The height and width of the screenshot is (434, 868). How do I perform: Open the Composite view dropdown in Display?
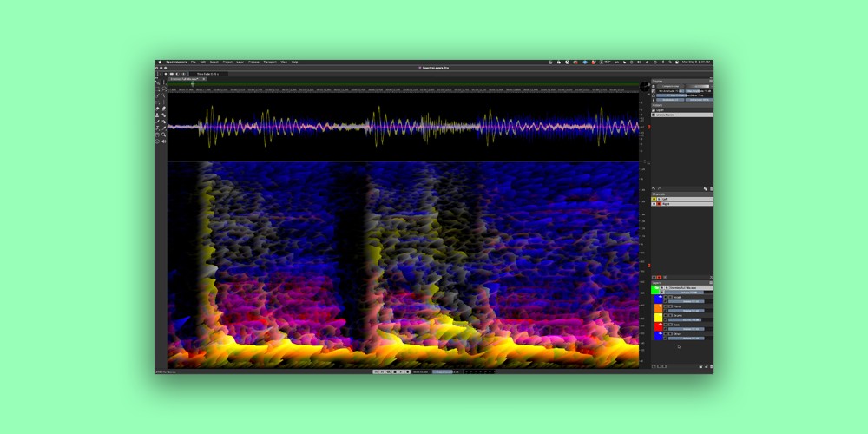tap(668, 86)
